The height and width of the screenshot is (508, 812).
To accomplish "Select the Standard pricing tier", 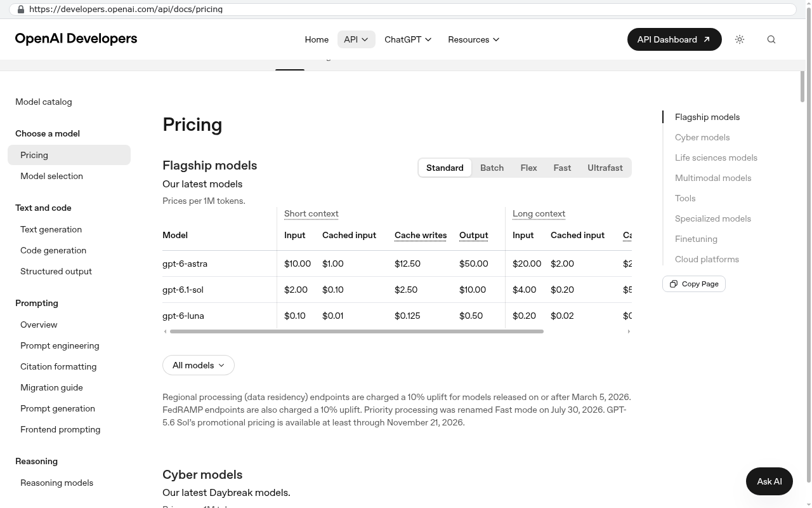I will point(445,168).
